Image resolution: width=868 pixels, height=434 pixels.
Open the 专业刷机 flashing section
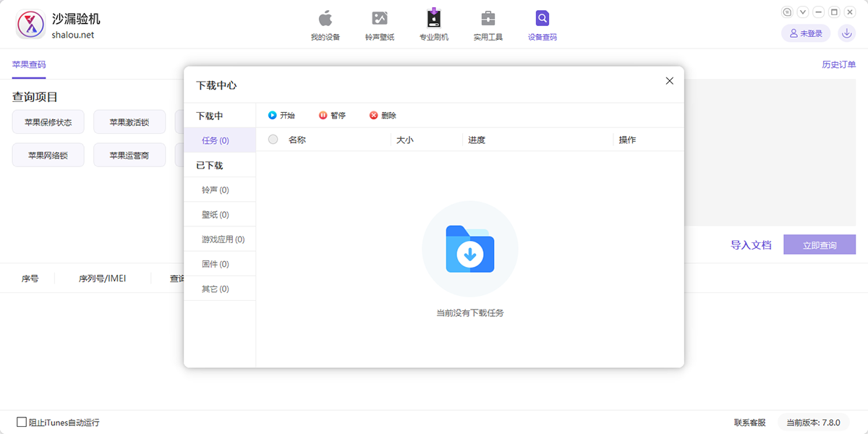434,26
